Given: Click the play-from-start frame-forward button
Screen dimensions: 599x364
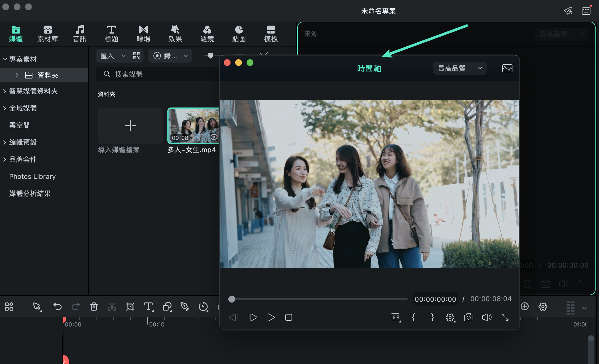Looking at the screenshot, I should (x=253, y=317).
